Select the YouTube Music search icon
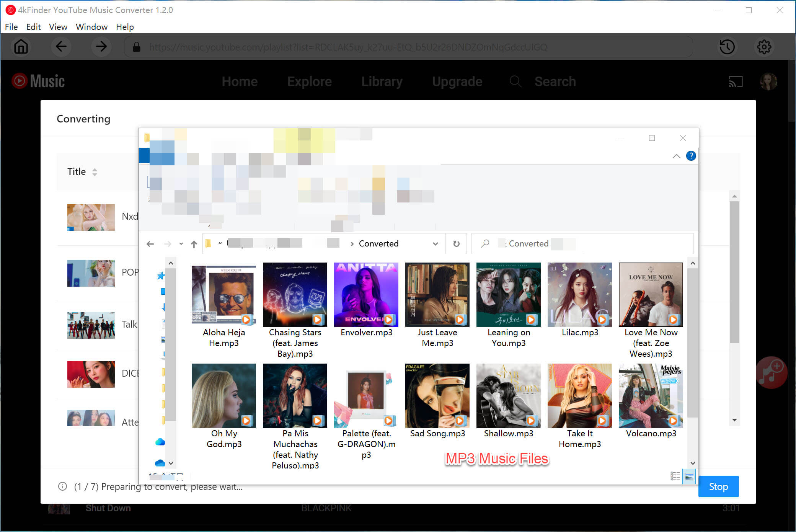This screenshot has width=796, height=532. click(515, 82)
